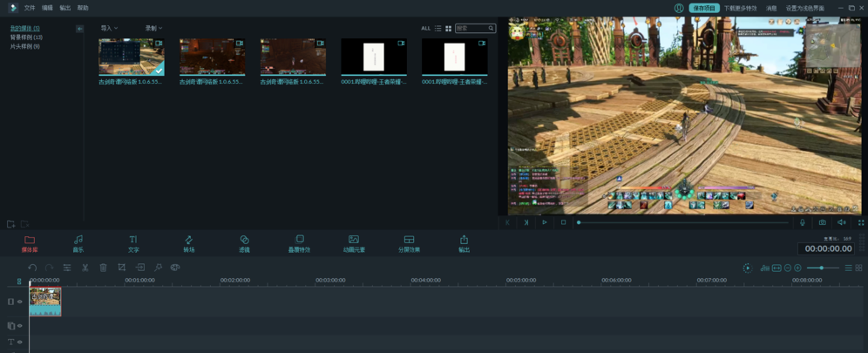
Task: Expand the 录制 (Record) dropdown
Action: click(153, 29)
